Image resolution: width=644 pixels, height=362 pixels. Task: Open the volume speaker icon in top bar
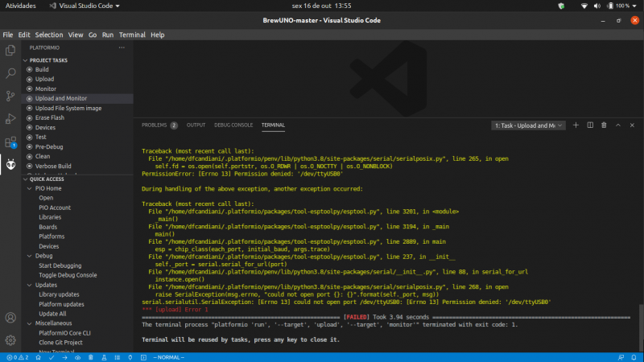coord(597,6)
